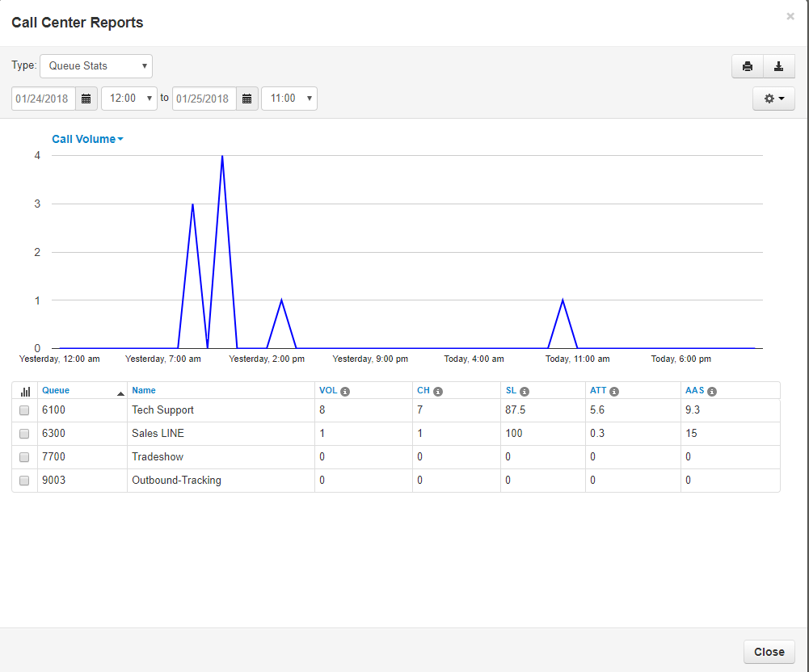Viewport: 809px width, 672px height.
Task: Click the chart icon in table header
Action: (x=24, y=391)
